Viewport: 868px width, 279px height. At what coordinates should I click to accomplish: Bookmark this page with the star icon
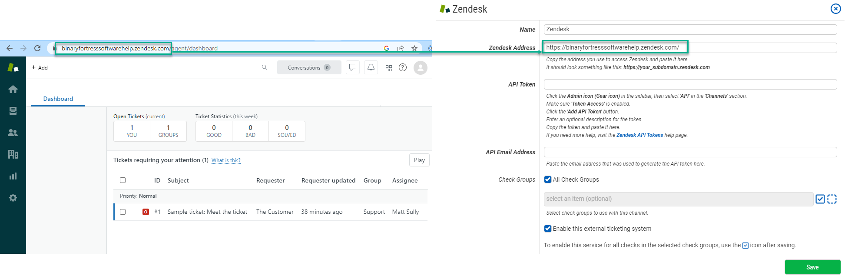[414, 48]
